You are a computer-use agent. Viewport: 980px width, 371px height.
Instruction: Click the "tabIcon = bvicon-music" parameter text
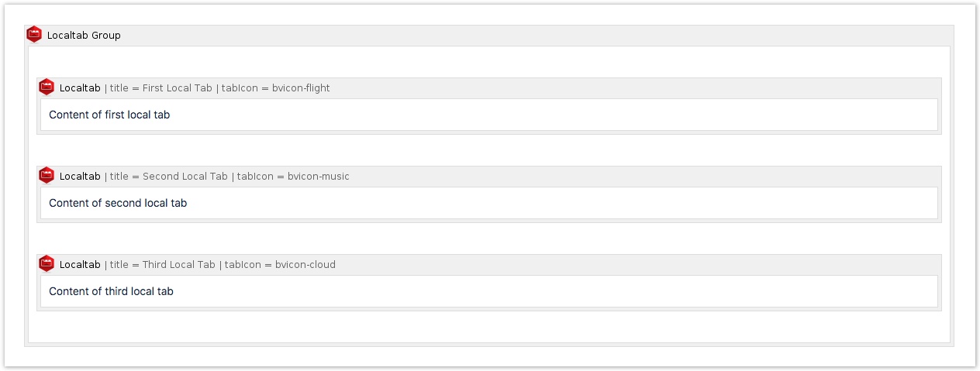[293, 177]
